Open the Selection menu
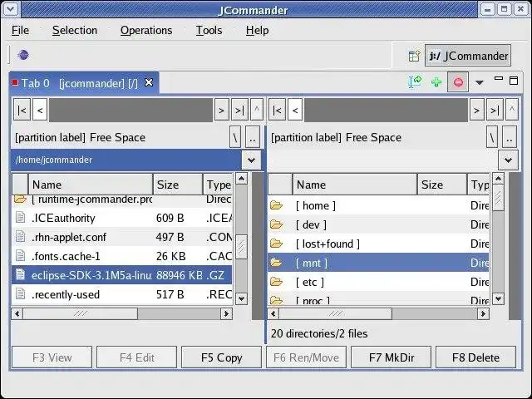This screenshot has width=532, height=399. click(x=75, y=30)
